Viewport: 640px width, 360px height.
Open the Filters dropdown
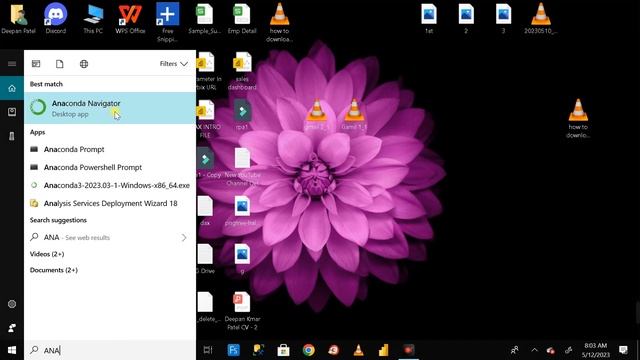[173, 64]
